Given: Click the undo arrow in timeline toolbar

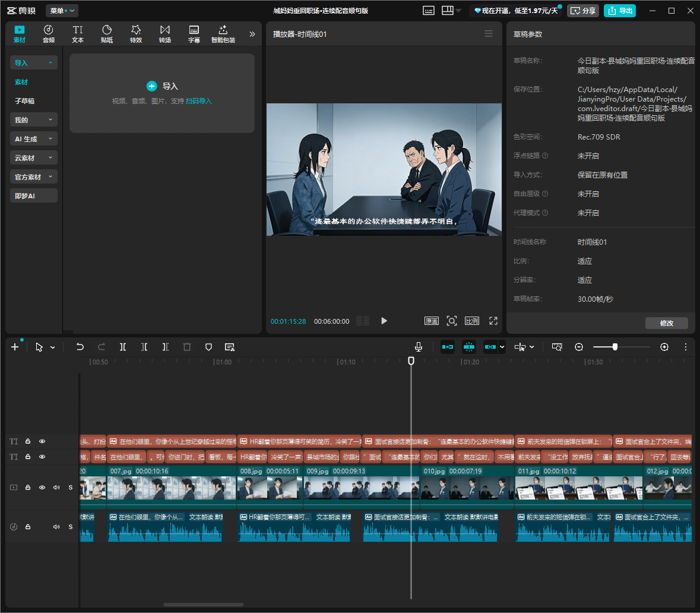Looking at the screenshot, I should coord(80,347).
